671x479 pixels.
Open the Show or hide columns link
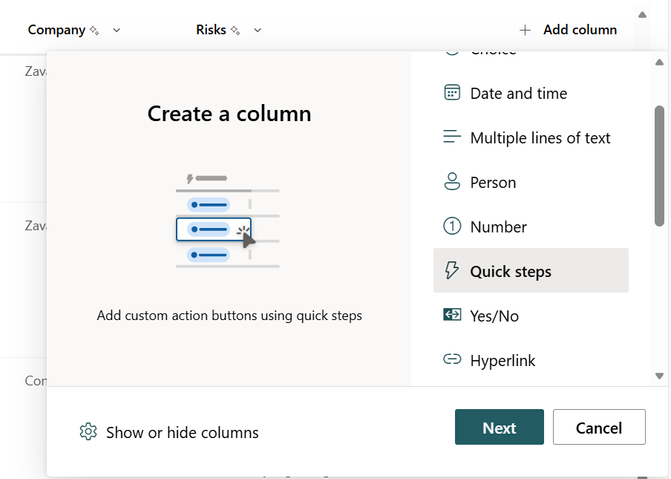tap(182, 433)
